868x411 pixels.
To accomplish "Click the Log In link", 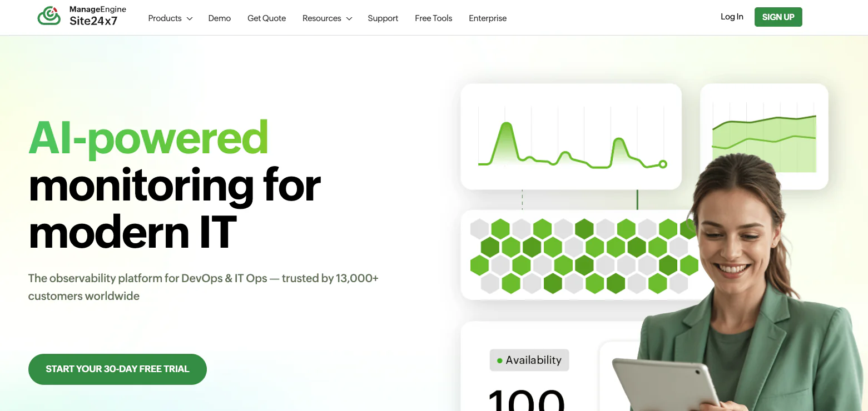I will click(x=732, y=17).
